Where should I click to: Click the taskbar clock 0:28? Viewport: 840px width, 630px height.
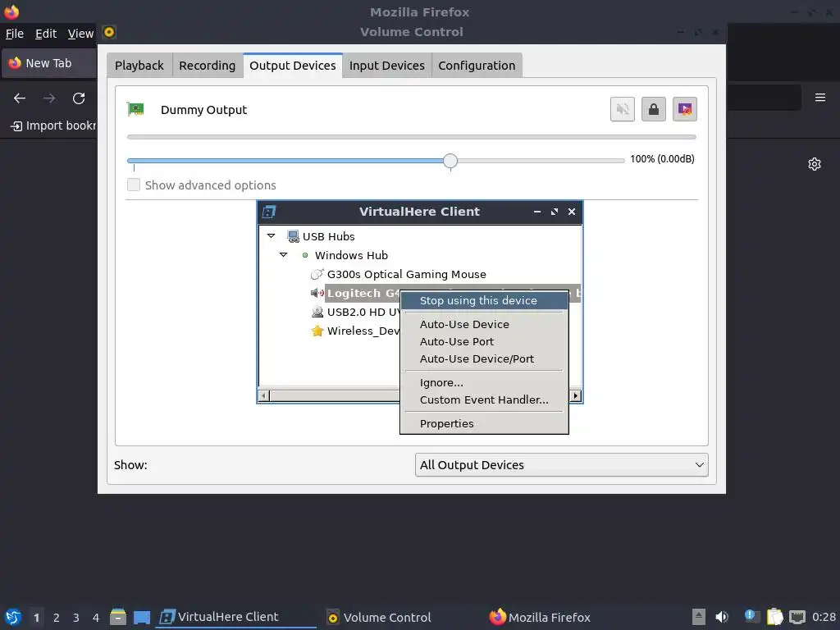[824, 617]
